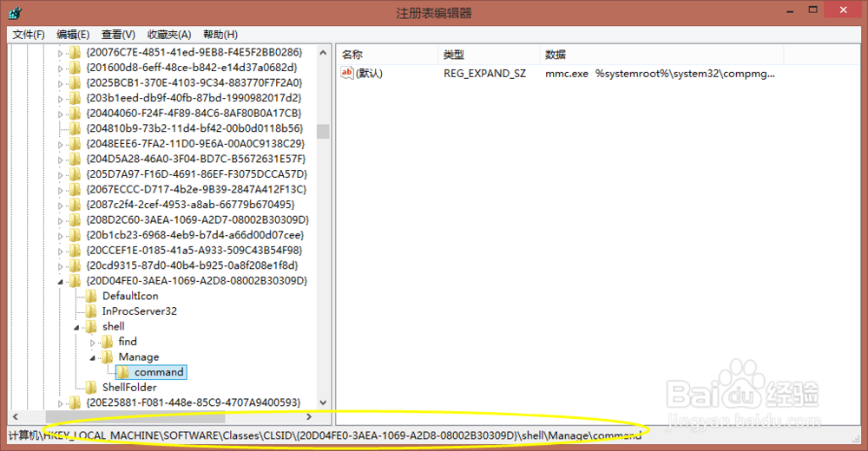Click the Manage key folder icon

click(x=107, y=357)
